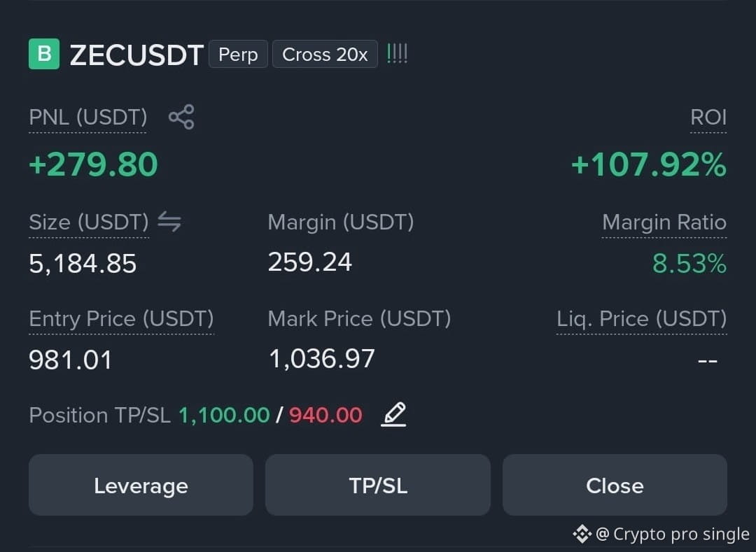Click the stop loss value 940.00
This screenshot has height=552, width=756.
pyautogui.click(x=325, y=415)
